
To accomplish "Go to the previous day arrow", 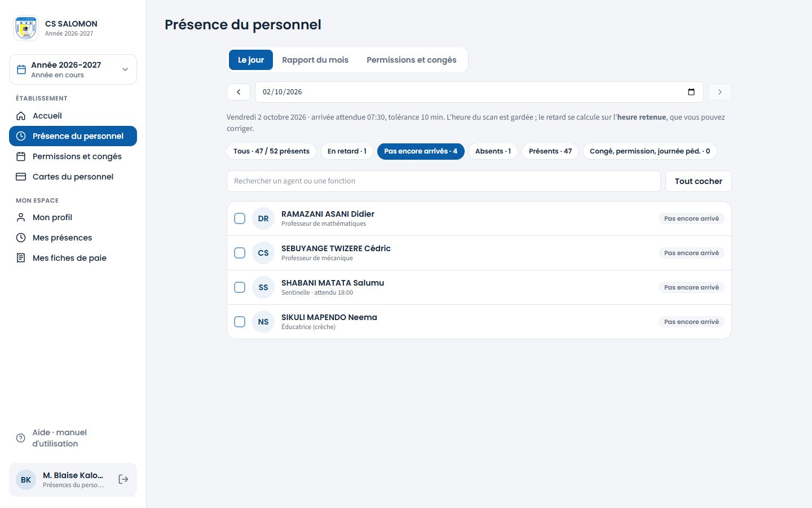I will click(239, 92).
